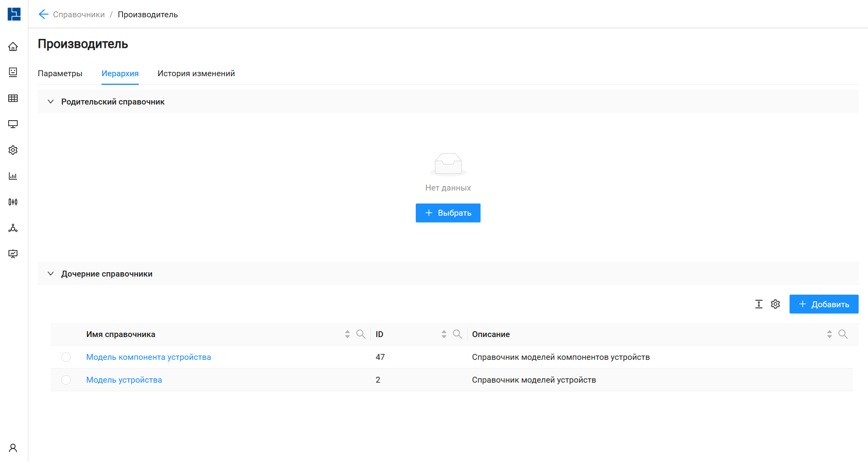Open the table grid icon in the sidebar
This screenshot has width=868, height=462.
(x=13, y=98)
